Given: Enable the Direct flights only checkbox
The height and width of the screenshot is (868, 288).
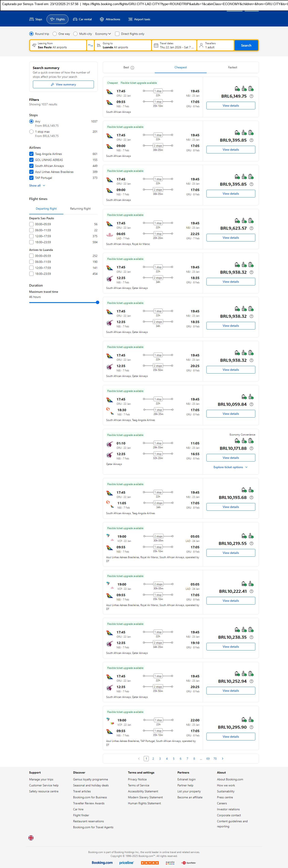Looking at the screenshot, I should [117, 34].
